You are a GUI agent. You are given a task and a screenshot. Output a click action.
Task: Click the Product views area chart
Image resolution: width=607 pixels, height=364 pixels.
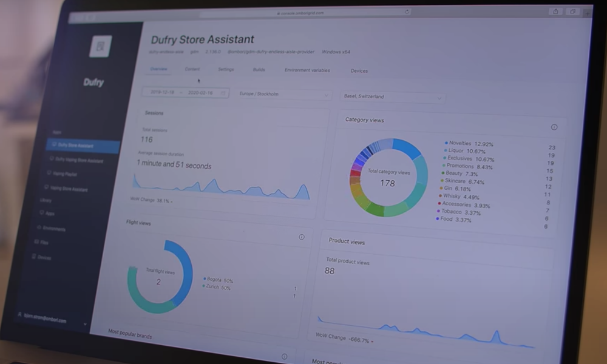426,331
